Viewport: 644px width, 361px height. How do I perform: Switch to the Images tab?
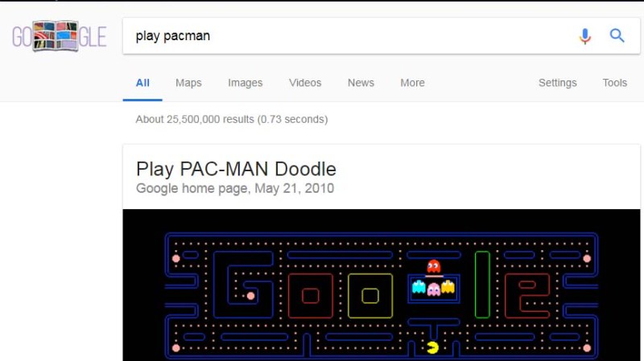[x=246, y=83]
